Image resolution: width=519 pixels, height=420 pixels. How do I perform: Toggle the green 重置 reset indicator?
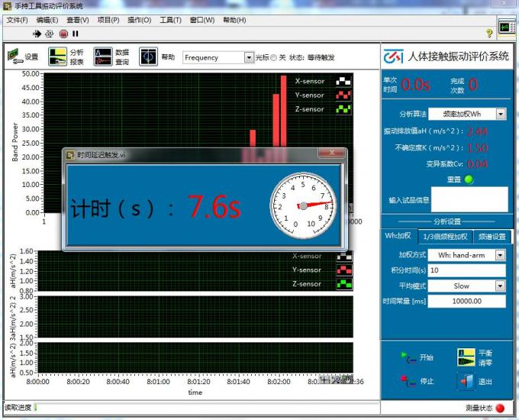tap(469, 179)
